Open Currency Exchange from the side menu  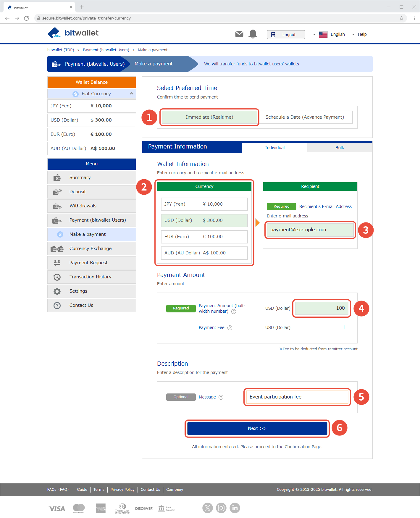[92, 248]
